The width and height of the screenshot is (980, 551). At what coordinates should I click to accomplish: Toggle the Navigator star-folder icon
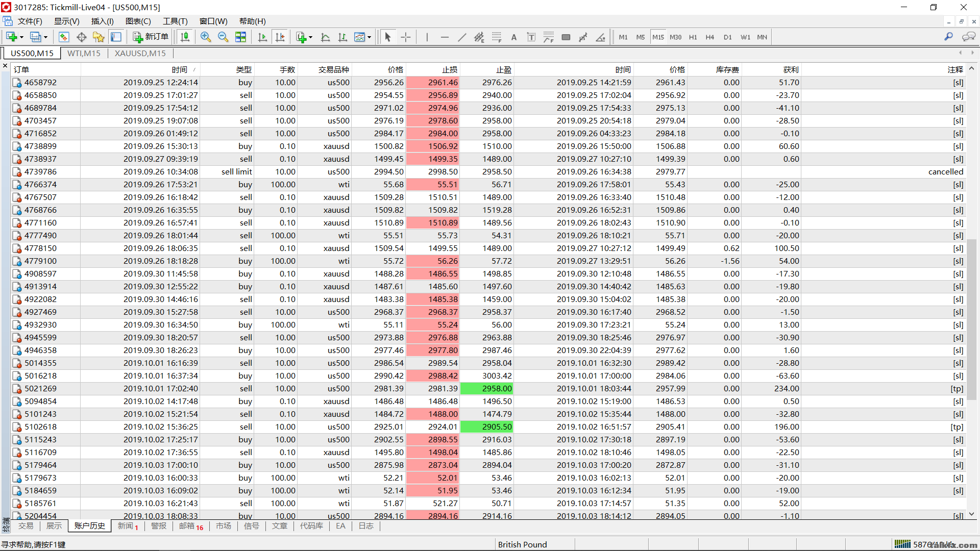tap(99, 37)
